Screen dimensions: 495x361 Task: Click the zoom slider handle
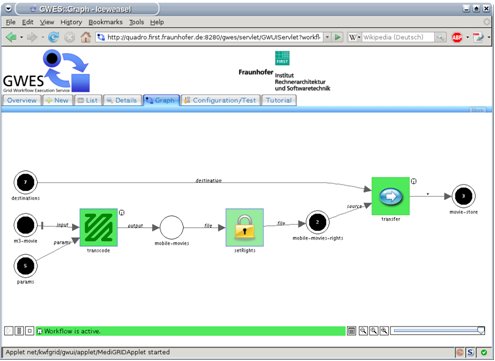[481, 331]
